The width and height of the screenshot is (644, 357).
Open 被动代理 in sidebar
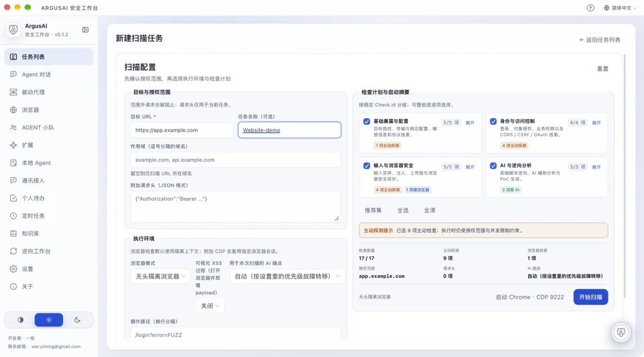[x=49, y=92]
